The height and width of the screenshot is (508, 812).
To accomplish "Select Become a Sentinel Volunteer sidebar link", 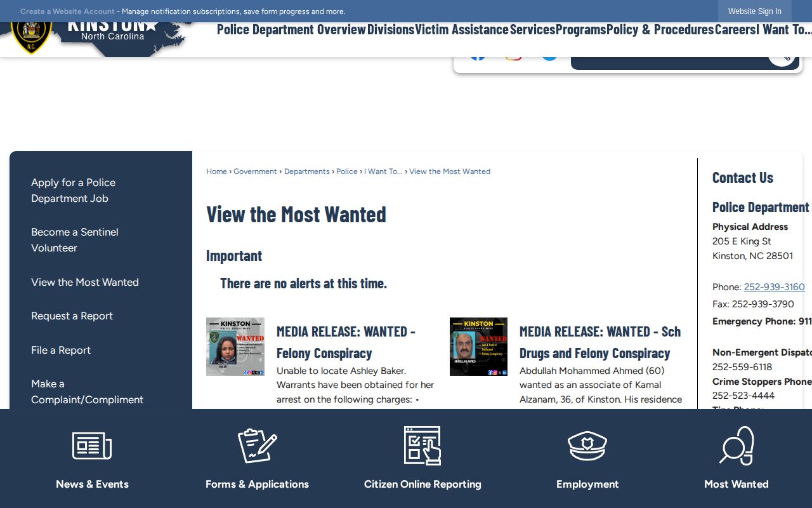I will [75, 240].
